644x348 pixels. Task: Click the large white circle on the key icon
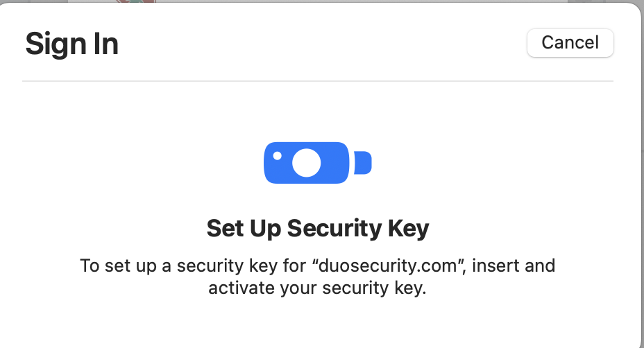pyautogui.click(x=306, y=163)
